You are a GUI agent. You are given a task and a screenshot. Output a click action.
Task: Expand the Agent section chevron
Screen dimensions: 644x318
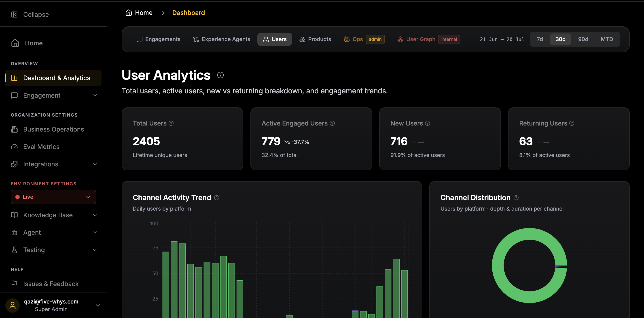[x=95, y=232]
